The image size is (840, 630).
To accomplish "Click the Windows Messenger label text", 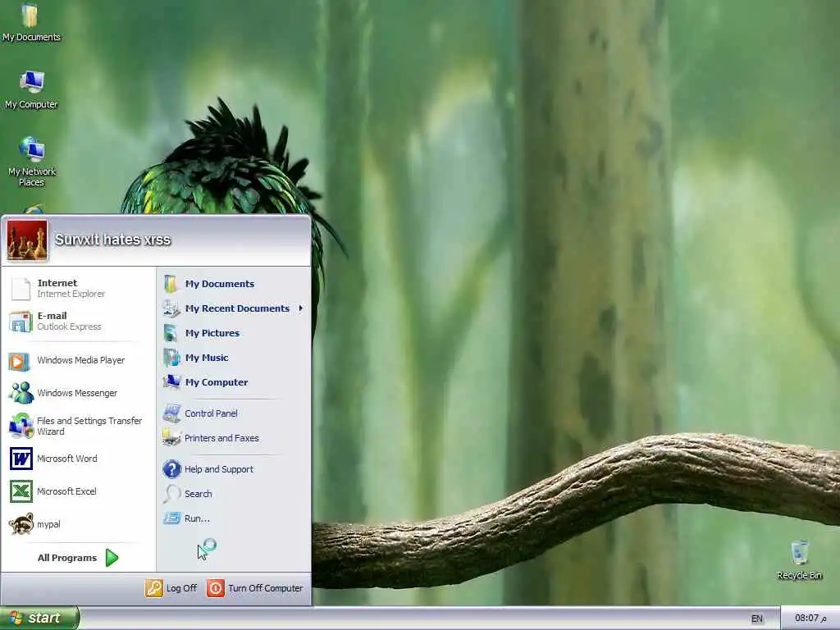I will (77, 393).
